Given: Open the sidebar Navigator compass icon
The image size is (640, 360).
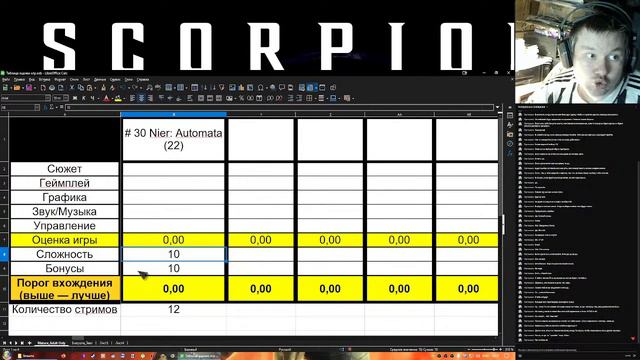Looking at the screenshot, I should [510, 143].
